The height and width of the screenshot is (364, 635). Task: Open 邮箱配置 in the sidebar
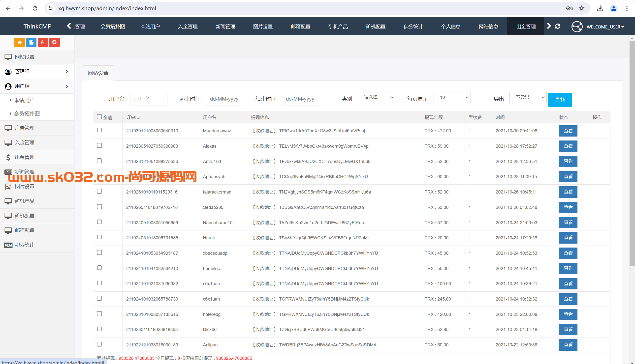point(37,230)
